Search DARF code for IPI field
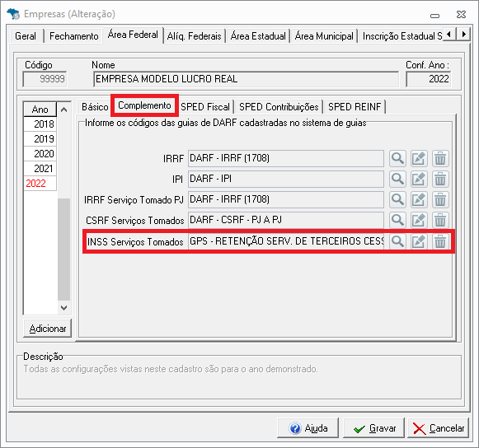The width and height of the screenshot is (479, 448). coord(397,180)
